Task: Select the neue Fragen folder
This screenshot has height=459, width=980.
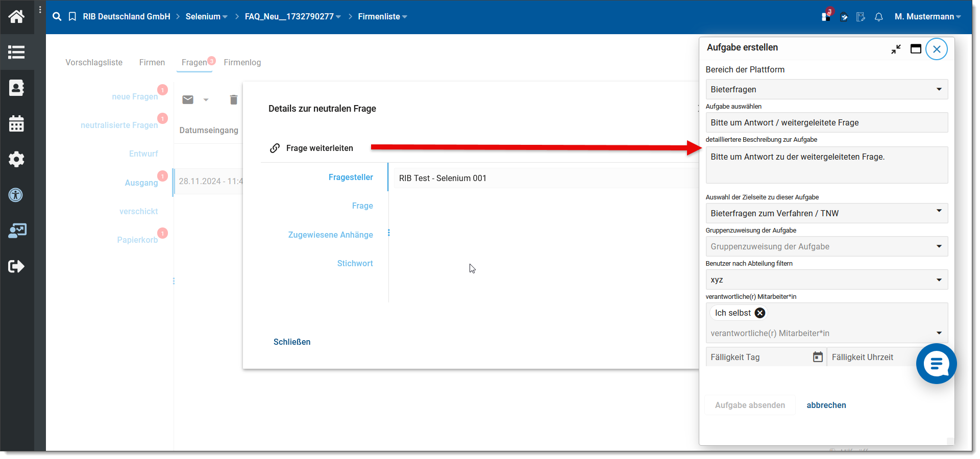Action: tap(135, 96)
